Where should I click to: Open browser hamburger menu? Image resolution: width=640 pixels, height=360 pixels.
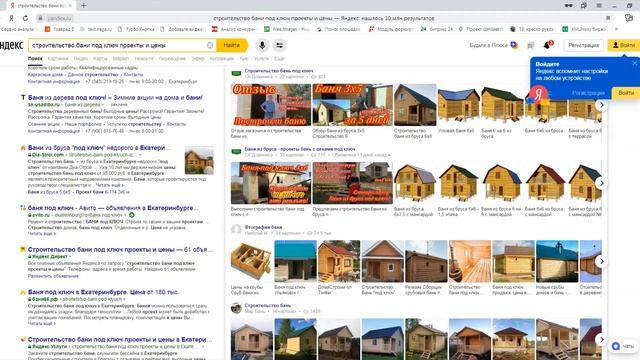599,5
